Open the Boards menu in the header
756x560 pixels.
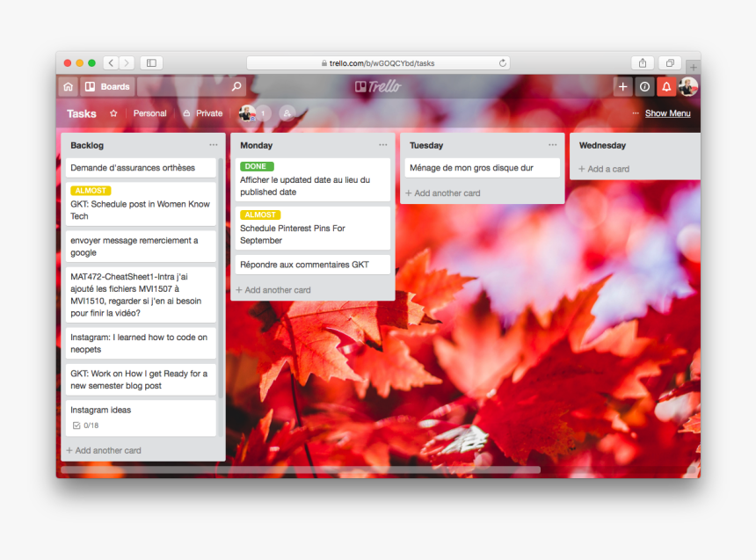point(107,86)
